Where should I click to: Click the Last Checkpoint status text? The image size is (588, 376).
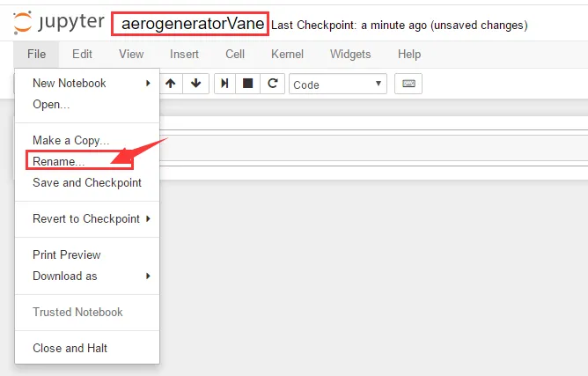pos(400,25)
